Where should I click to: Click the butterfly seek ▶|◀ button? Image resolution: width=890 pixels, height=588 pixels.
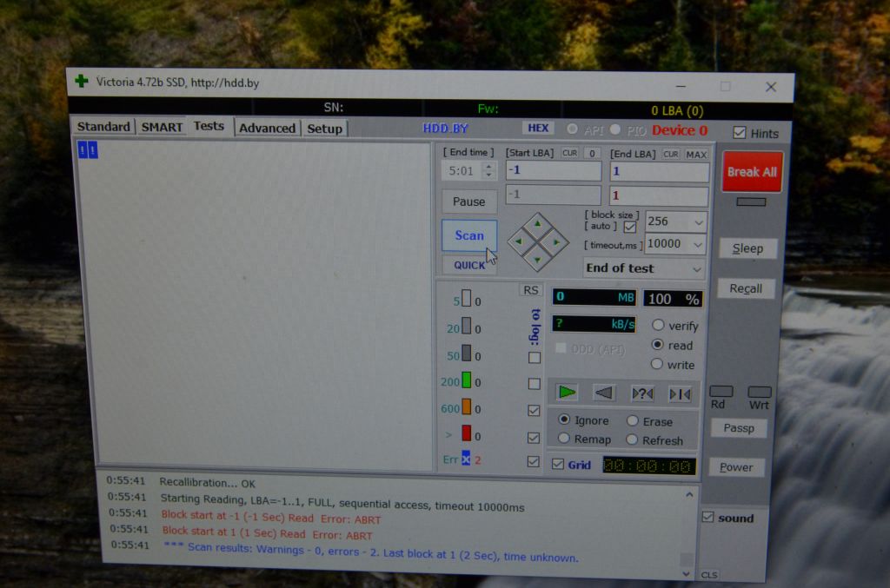[680, 394]
